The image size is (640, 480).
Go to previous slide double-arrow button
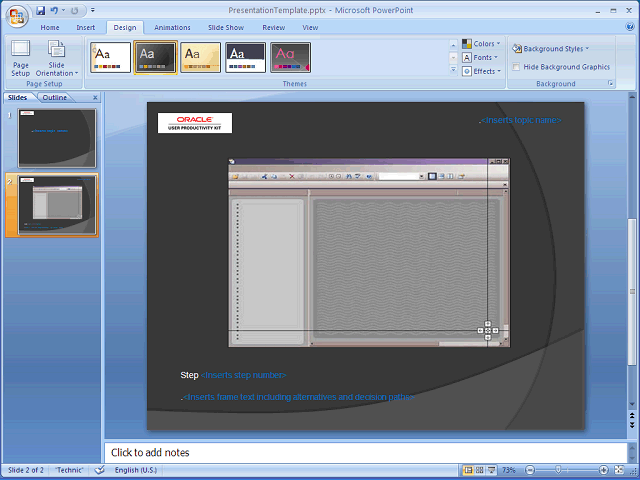point(632,416)
